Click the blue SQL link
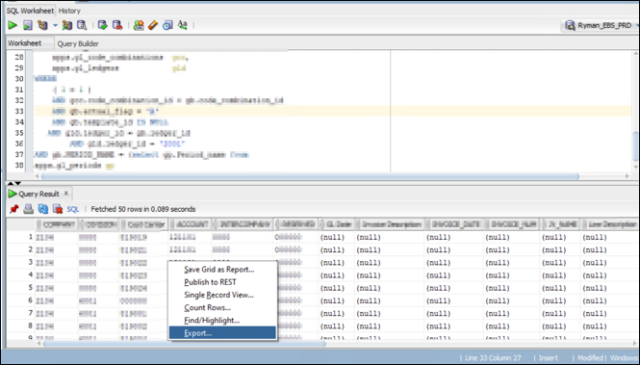 [73, 209]
